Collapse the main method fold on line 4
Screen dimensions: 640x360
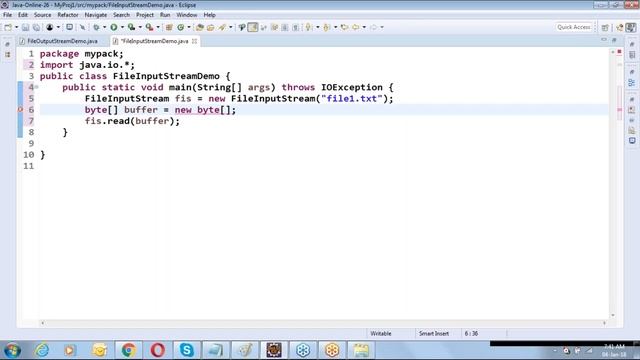point(36,87)
